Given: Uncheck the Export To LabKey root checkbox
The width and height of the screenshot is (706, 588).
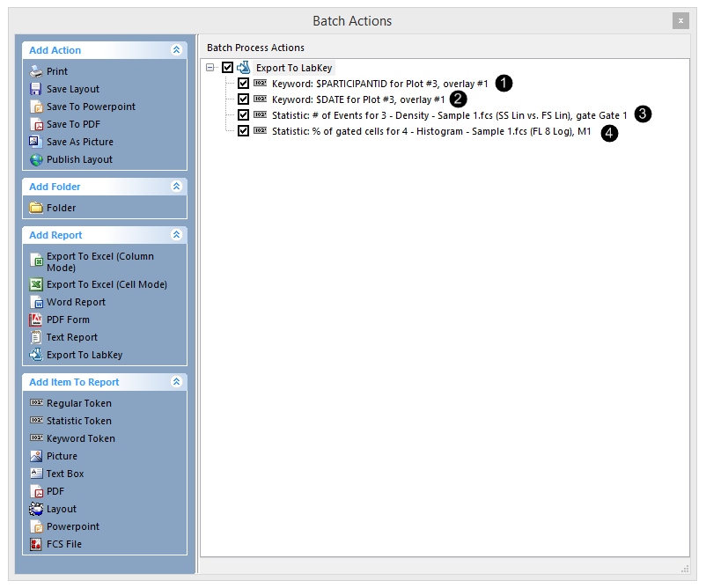Looking at the screenshot, I should click(228, 67).
